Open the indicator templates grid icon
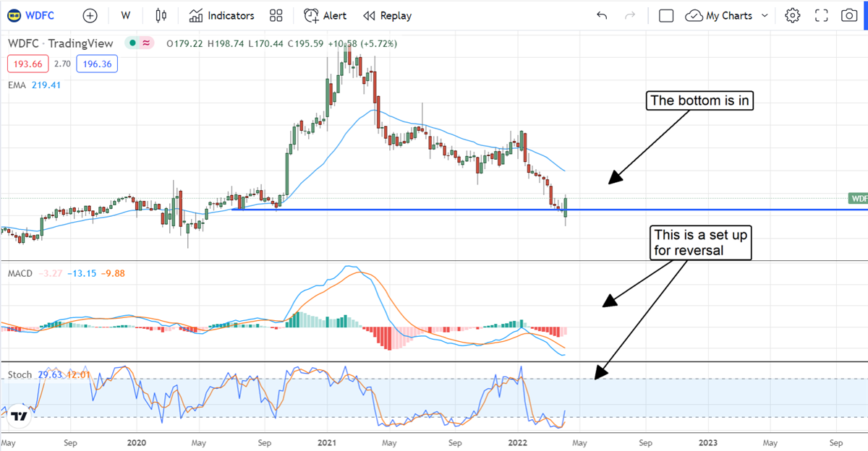The image size is (868, 451). coord(276,15)
